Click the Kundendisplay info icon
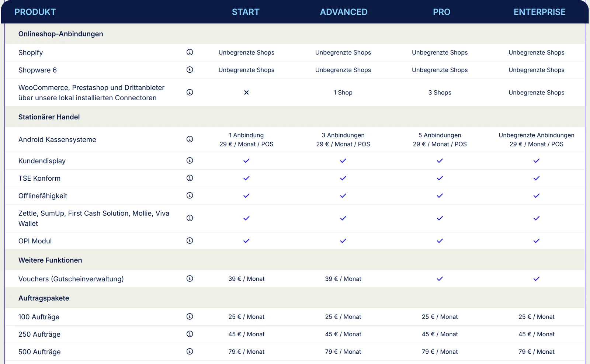This screenshot has width=590, height=364. 190,160
